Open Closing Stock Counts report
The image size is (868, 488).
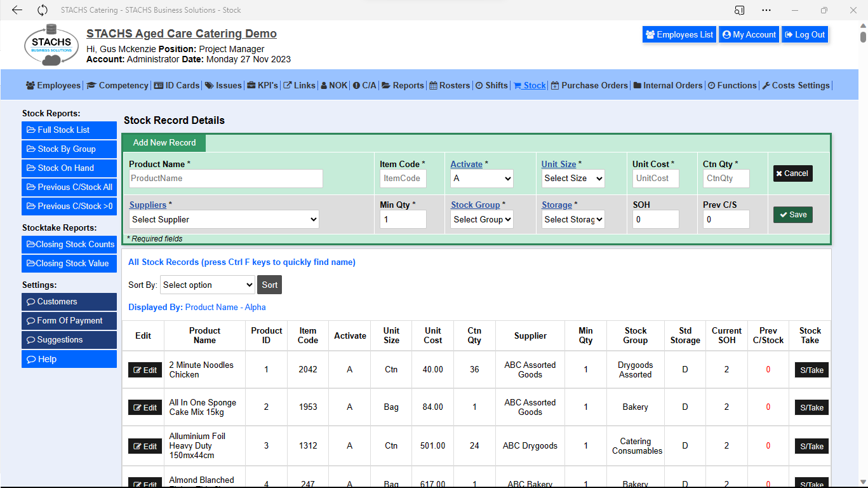point(69,245)
